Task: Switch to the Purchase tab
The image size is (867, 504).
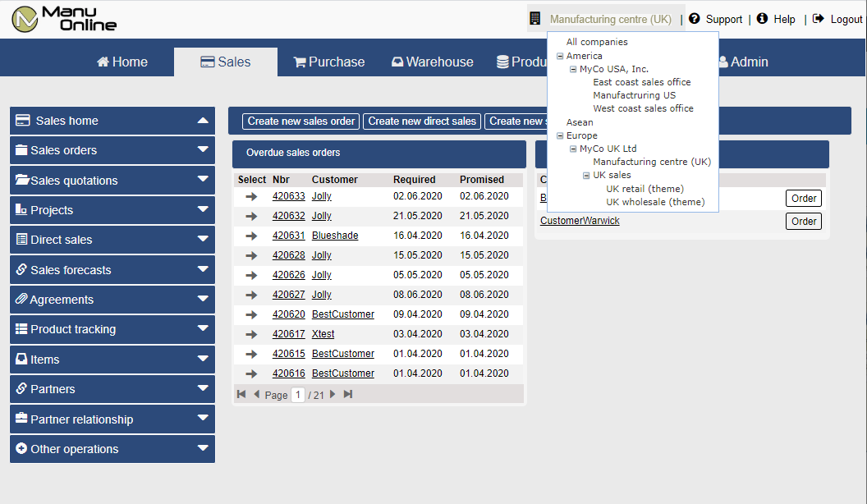Action: coord(328,61)
